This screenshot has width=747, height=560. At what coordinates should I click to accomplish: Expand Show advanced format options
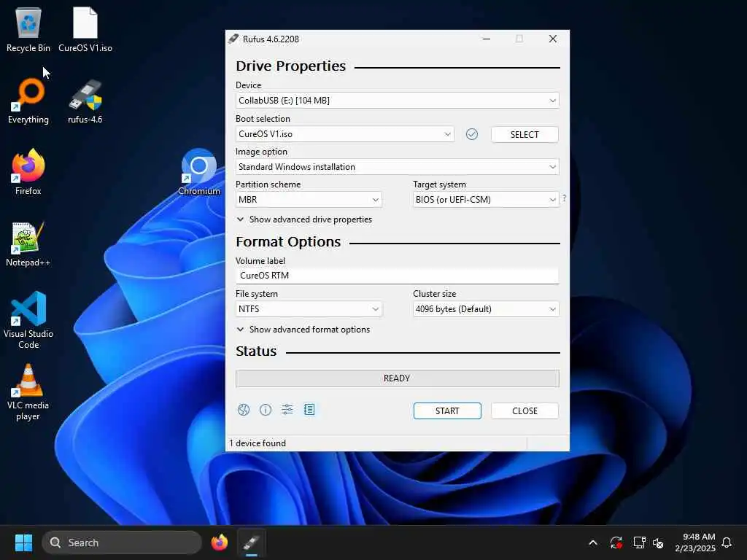pos(303,330)
